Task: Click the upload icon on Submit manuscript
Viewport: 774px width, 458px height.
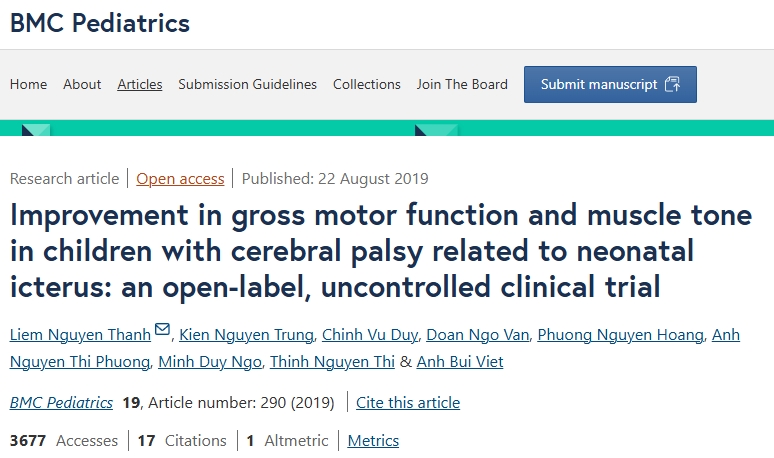Action: click(672, 85)
